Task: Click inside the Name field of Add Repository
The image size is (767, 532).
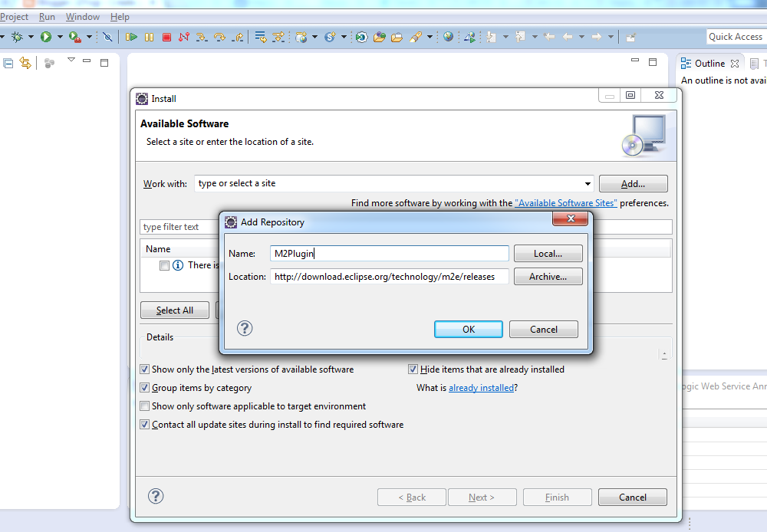Action: coord(389,253)
